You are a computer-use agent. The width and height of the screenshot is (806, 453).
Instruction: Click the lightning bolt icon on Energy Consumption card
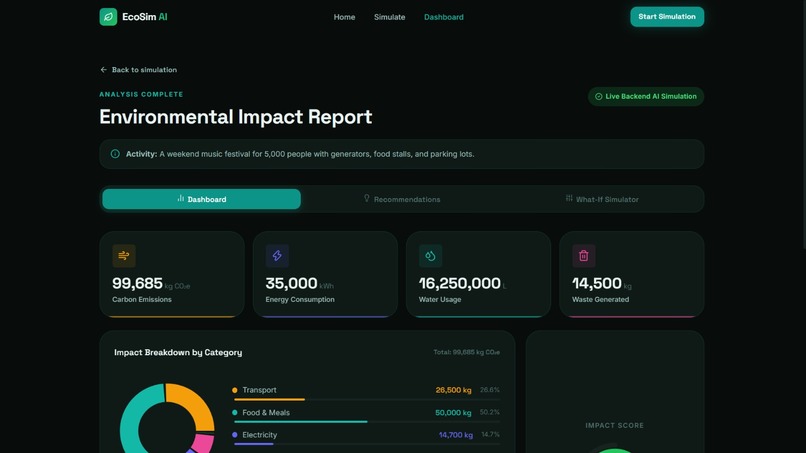point(277,256)
